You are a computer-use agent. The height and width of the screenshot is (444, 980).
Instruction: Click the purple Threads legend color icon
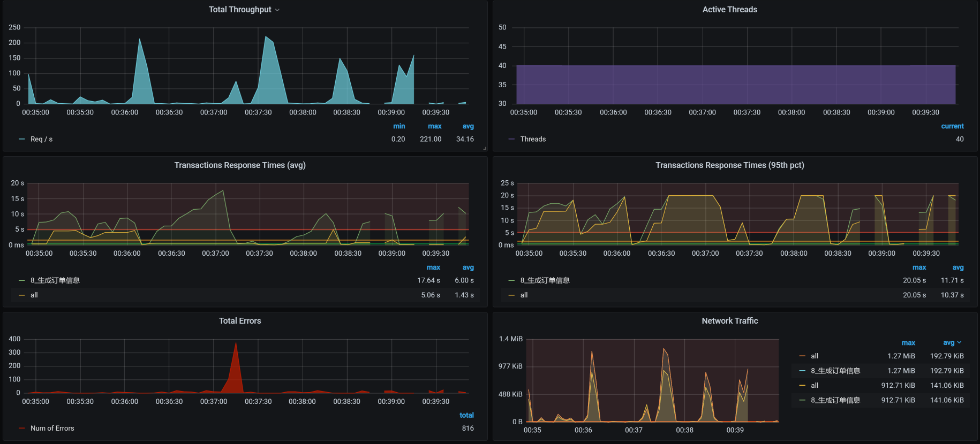(x=511, y=140)
